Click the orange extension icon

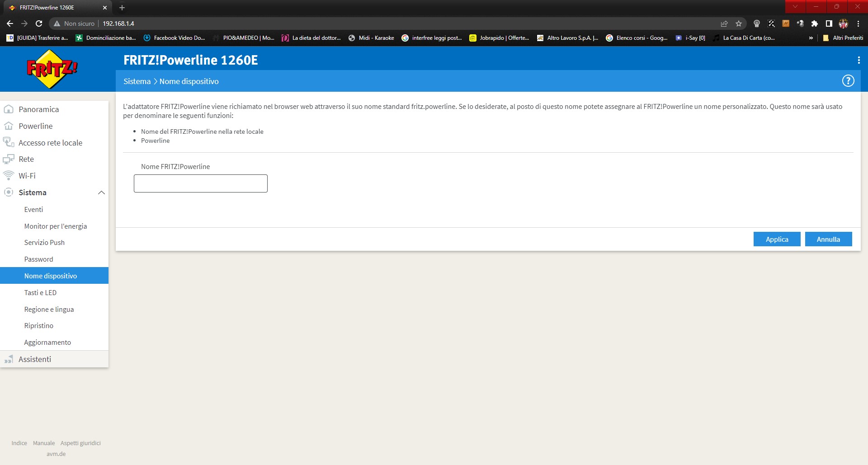(786, 23)
